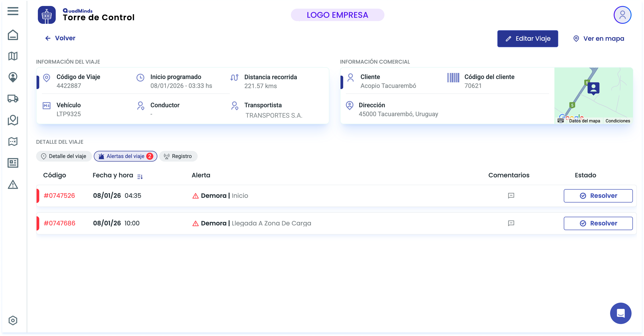Select the Alertas del viaje tab
The width and height of the screenshot is (644, 336).
(126, 156)
